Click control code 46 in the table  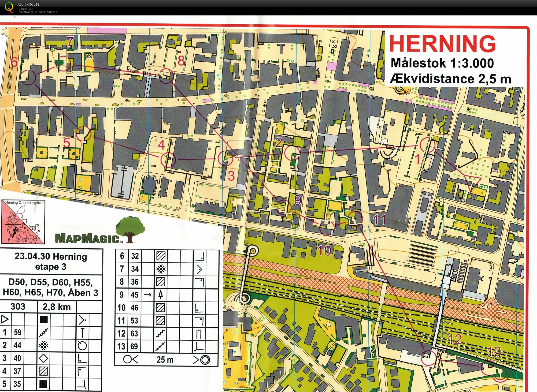click(134, 308)
